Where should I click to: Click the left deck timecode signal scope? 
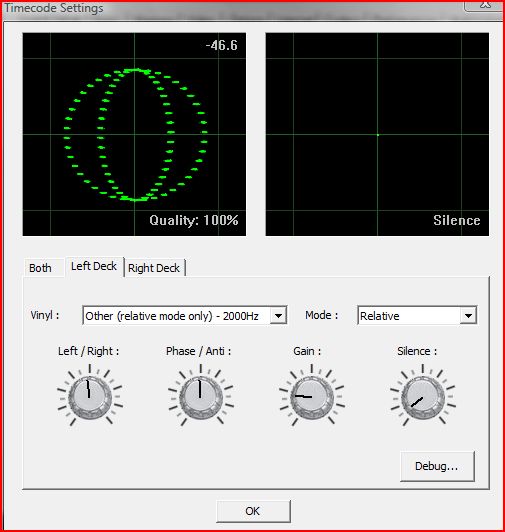[134, 134]
